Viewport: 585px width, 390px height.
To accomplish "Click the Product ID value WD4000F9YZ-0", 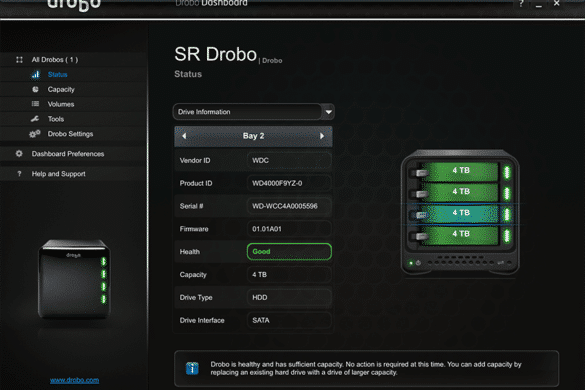I will [289, 183].
